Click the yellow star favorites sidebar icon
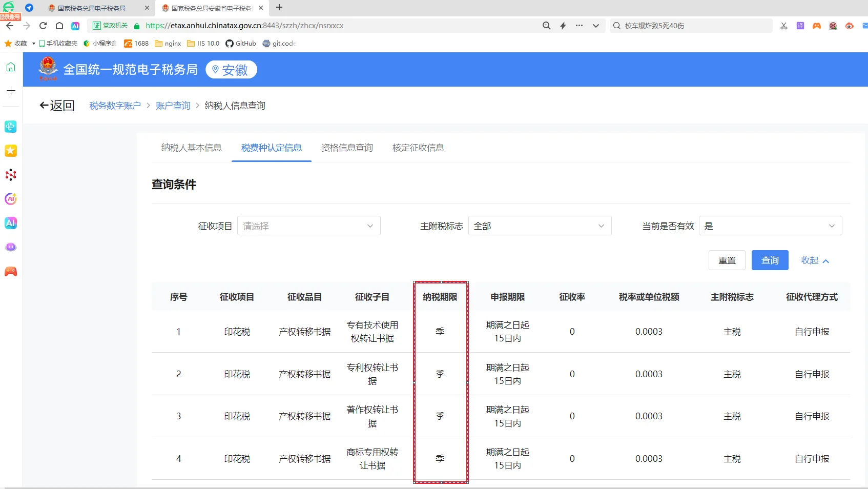 pyautogui.click(x=11, y=151)
